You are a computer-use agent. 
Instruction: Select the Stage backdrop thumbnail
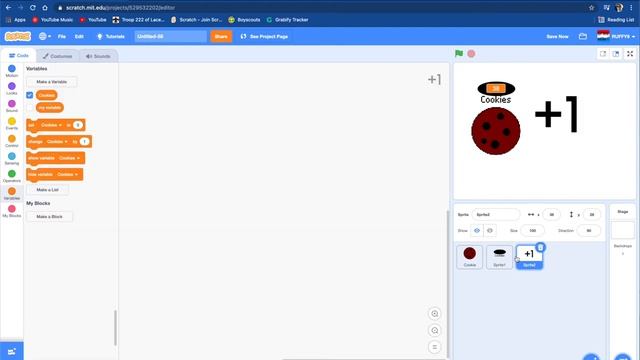622,231
